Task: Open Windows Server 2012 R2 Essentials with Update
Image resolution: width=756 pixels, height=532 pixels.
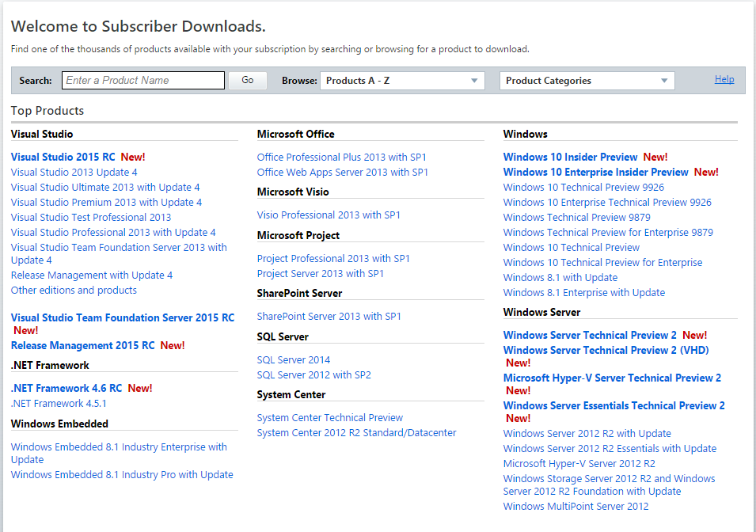Action: (610, 448)
